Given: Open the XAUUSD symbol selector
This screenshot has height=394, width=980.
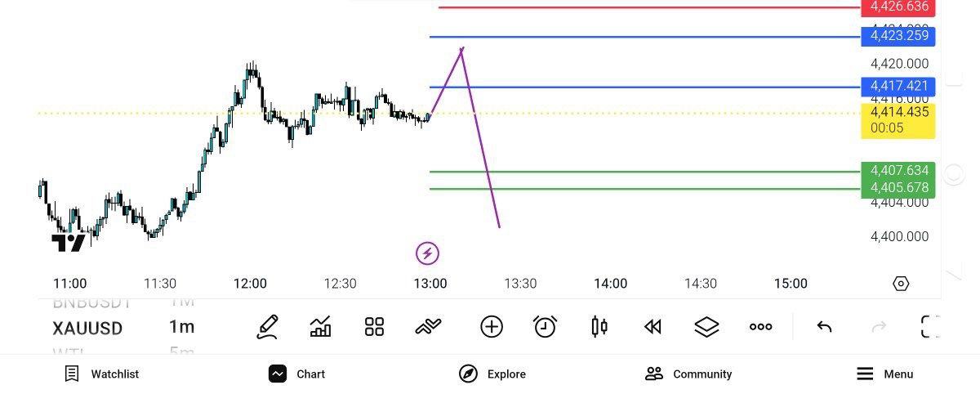Looking at the screenshot, I should coord(87,329).
